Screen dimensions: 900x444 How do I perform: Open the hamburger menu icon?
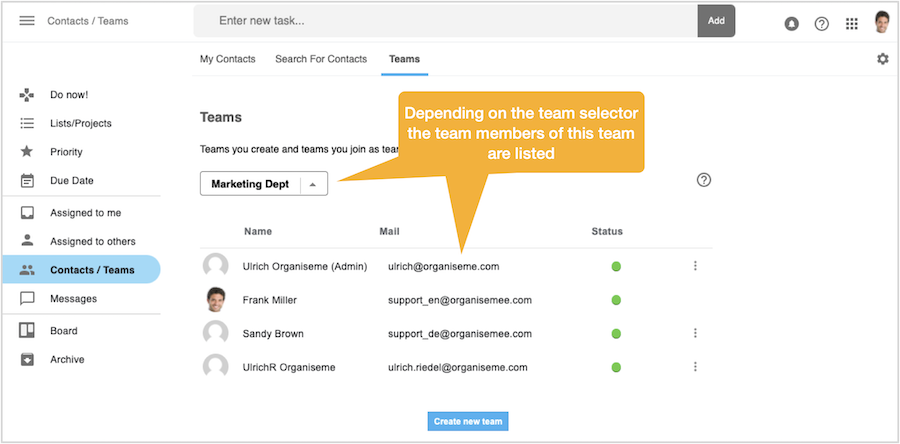(27, 21)
